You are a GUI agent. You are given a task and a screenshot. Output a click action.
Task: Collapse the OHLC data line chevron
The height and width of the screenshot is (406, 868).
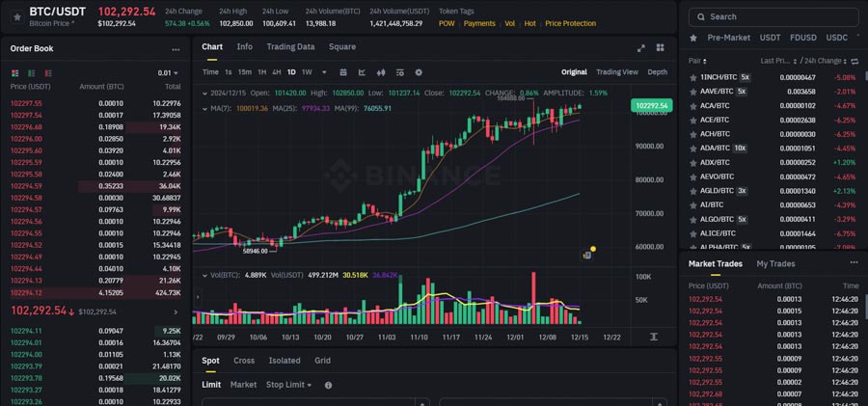tap(204, 93)
